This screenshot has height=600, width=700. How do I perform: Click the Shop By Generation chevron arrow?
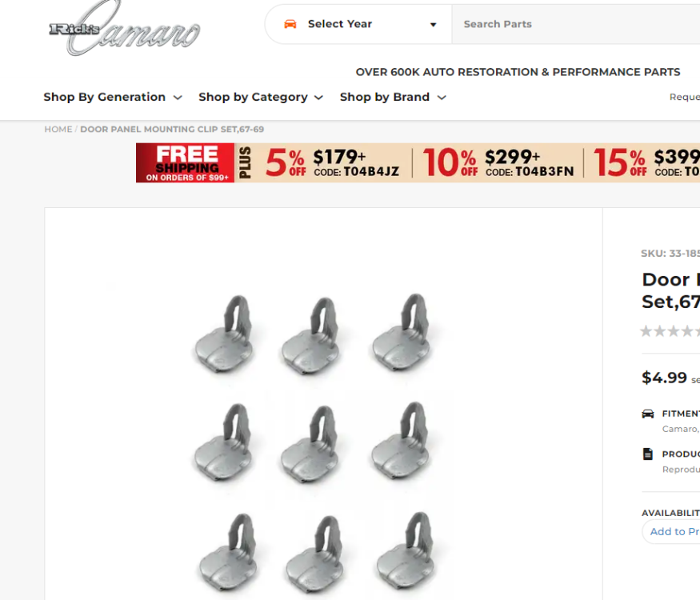[178, 98]
